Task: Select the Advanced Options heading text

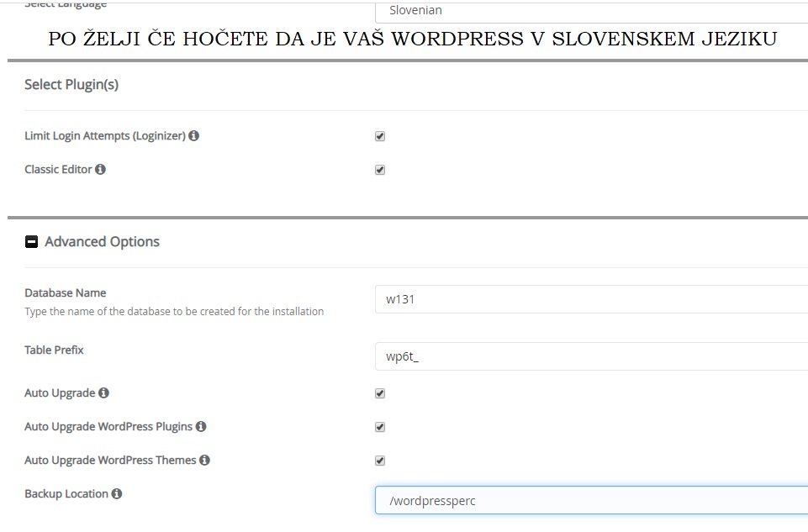Action: 102,241
